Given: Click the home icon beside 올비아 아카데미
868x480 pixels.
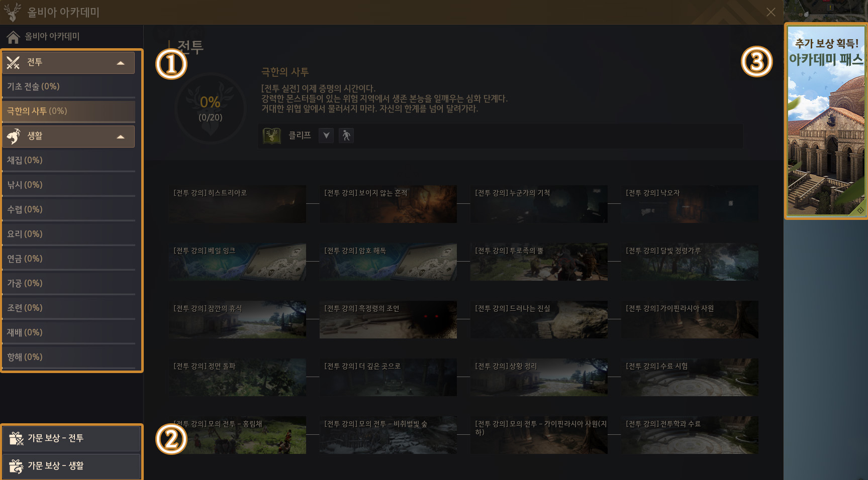Looking at the screenshot, I should pos(13,37).
